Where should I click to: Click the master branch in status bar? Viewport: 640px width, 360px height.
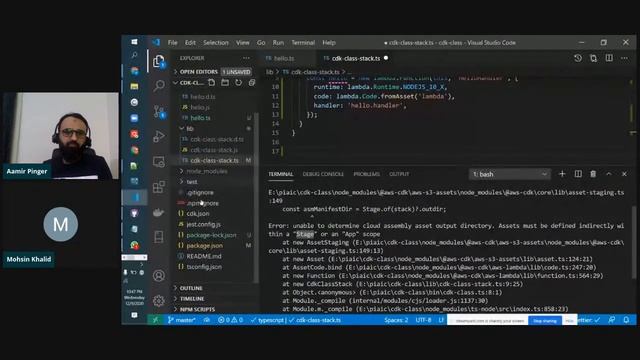(x=182, y=320)
